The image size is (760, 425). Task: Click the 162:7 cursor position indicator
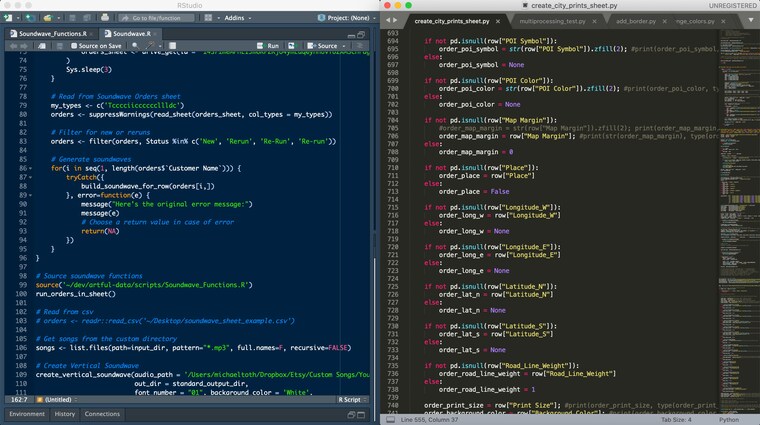pos(19,400)
